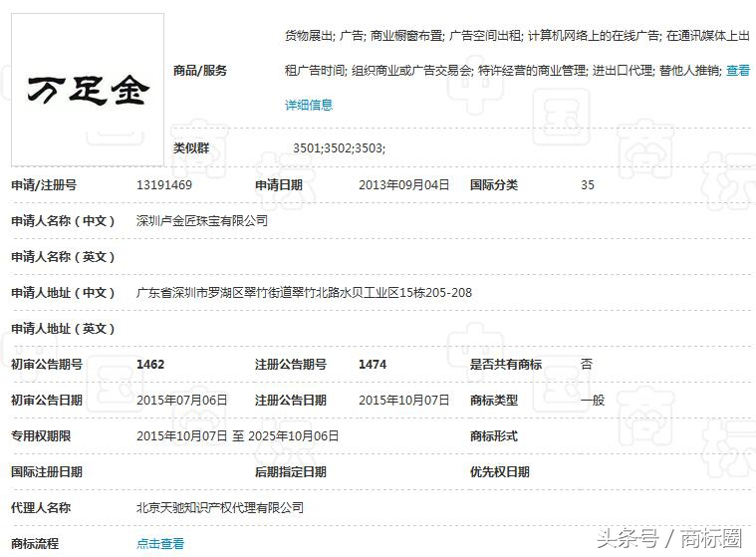Screen dimensions: 756x557
Task: Click similar group codes 3501;3502;3503;
Action: [340, 147]
